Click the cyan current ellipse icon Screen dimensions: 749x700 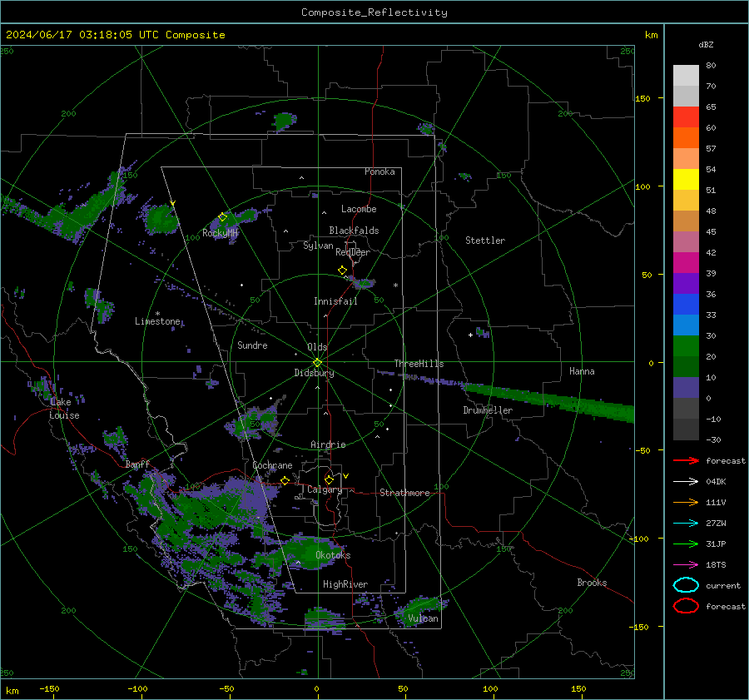tap(686, 585)
